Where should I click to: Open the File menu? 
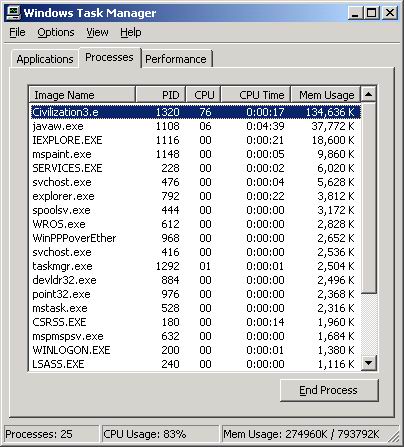tap(17, 32)
